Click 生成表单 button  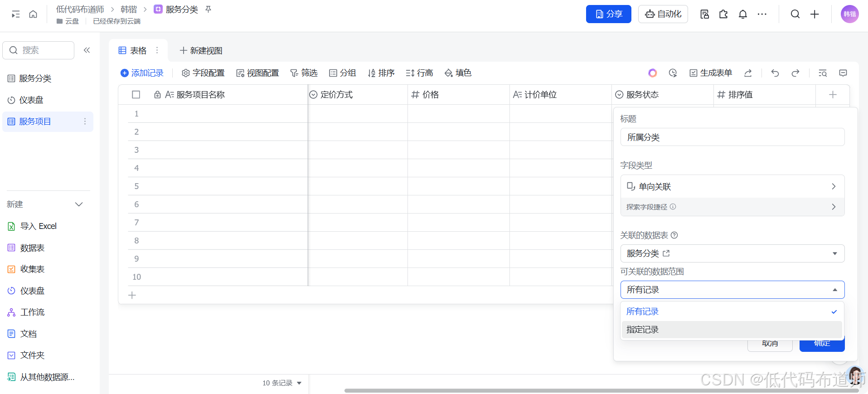tap(710, 73)
